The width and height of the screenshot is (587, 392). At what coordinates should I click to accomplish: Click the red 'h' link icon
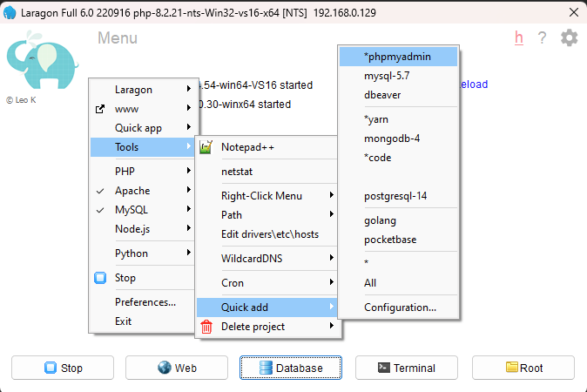pos(518,37)
